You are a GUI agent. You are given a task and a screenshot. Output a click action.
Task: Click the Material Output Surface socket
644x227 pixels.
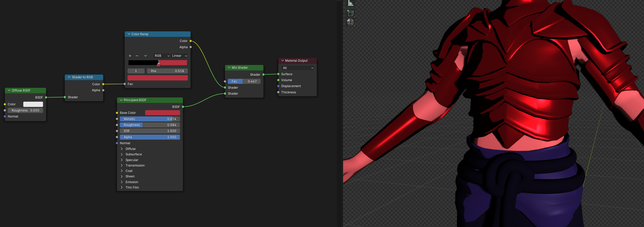[278, 74]
